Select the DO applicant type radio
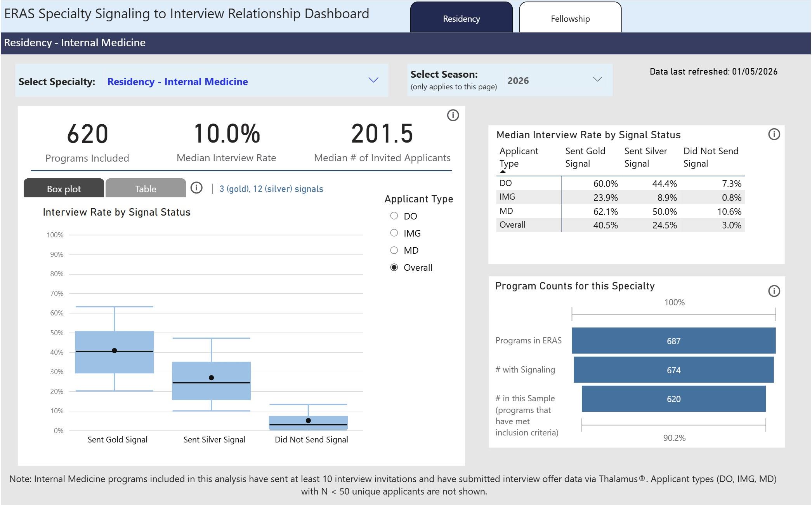This screenshot has height=505, width=812. 394,216
